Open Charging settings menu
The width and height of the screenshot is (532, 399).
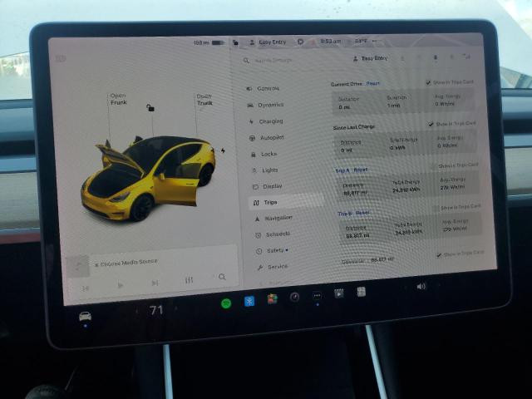[x=266, y=121]
